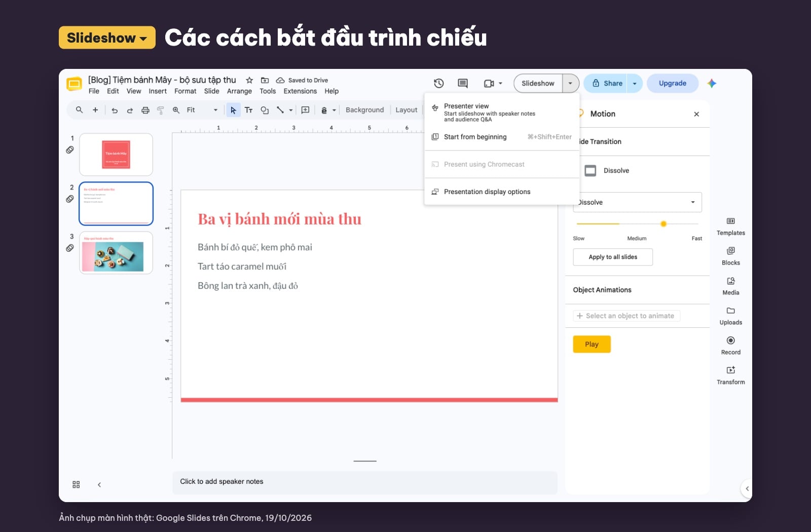Click the Tart táo caramel muối text line
The image size is (811, 532).
[242, 267]
